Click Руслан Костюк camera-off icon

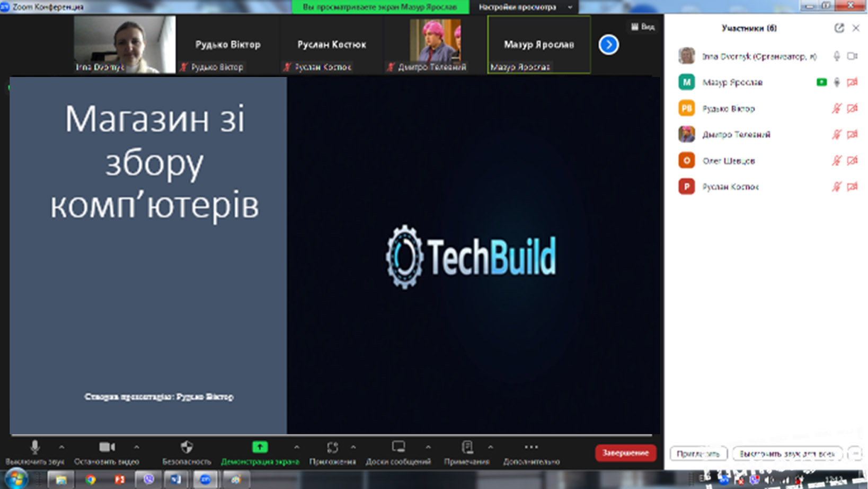click(x=852, y=186)
